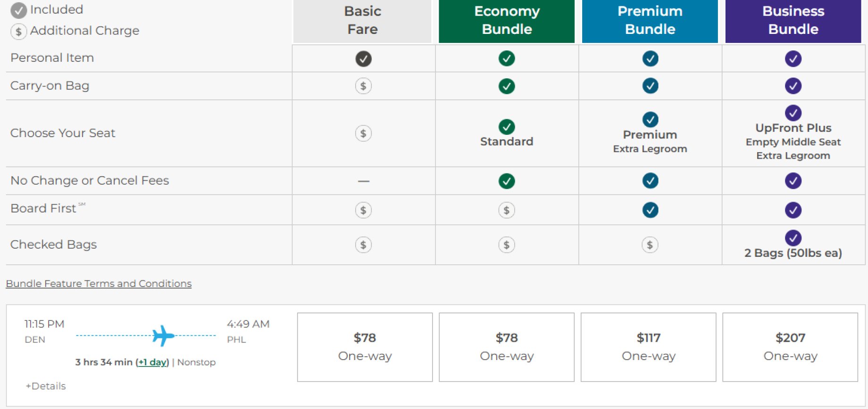Select the $117 One-way Premium Bundle fare
Image resolution: width=868 pixels, height=409 pixels.
point(649,346)
